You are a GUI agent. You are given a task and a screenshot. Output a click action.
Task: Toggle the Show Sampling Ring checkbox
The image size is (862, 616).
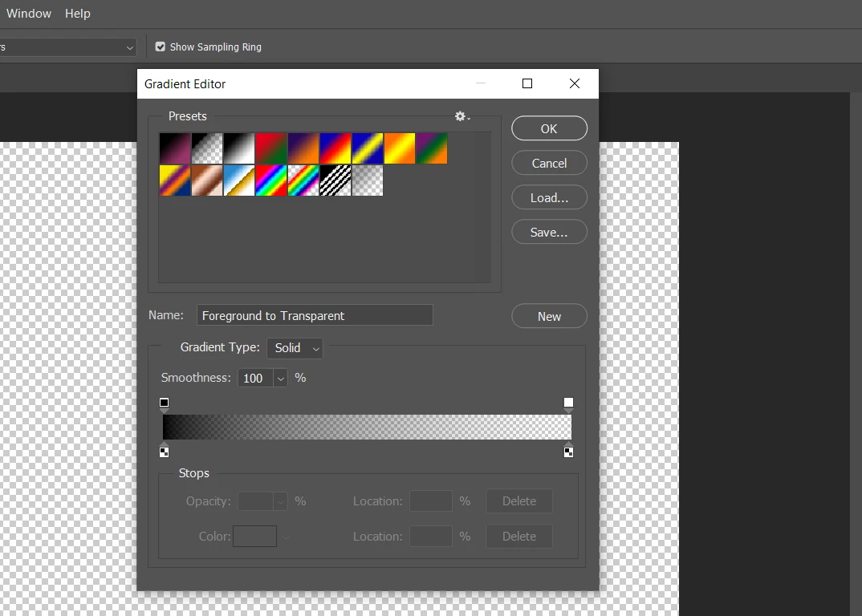(x=160, y=47)
